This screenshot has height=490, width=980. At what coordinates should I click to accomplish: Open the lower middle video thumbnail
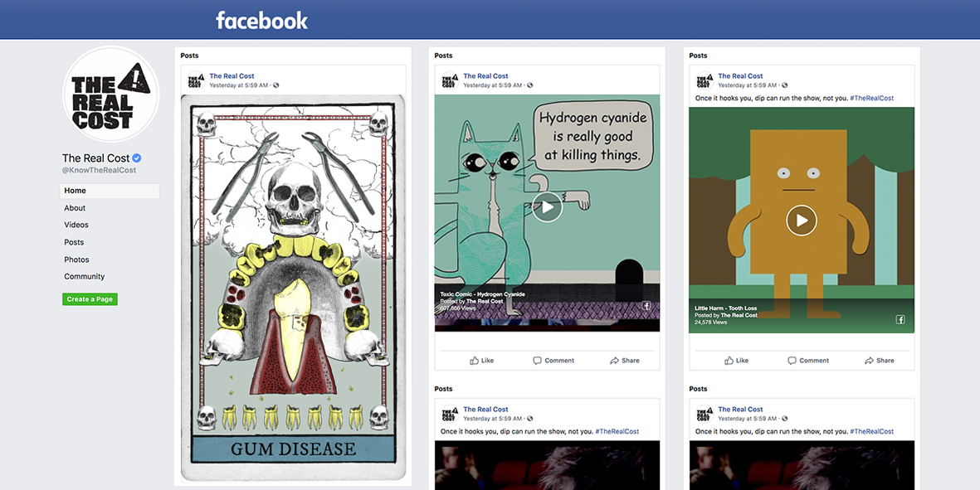click(x=548, y=465)
